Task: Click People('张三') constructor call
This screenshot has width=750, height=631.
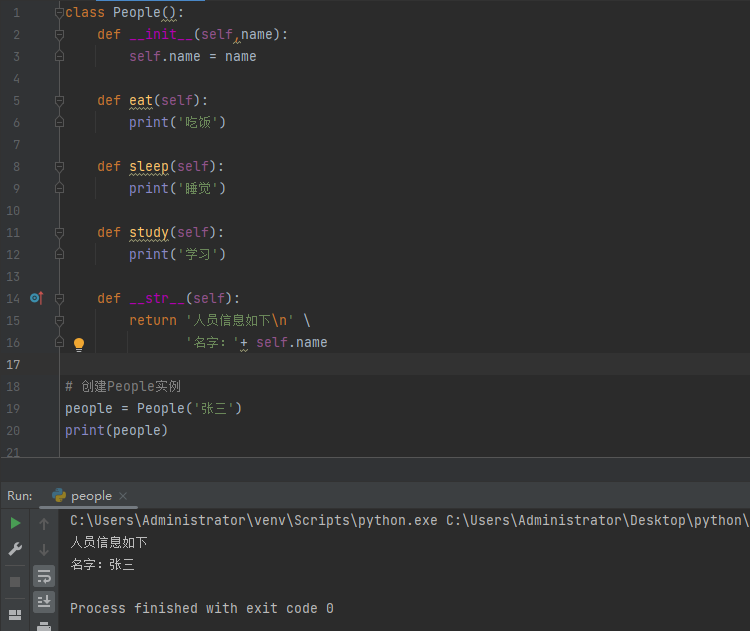Action: [x=189, y=409]
